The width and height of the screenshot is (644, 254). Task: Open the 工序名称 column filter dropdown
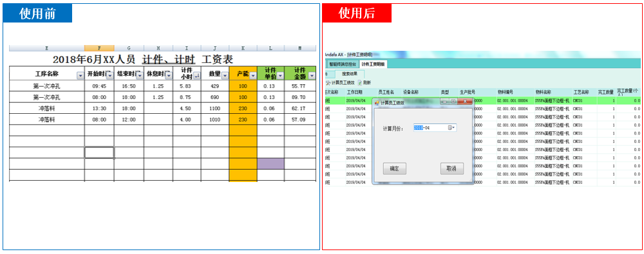coord(80,75)
